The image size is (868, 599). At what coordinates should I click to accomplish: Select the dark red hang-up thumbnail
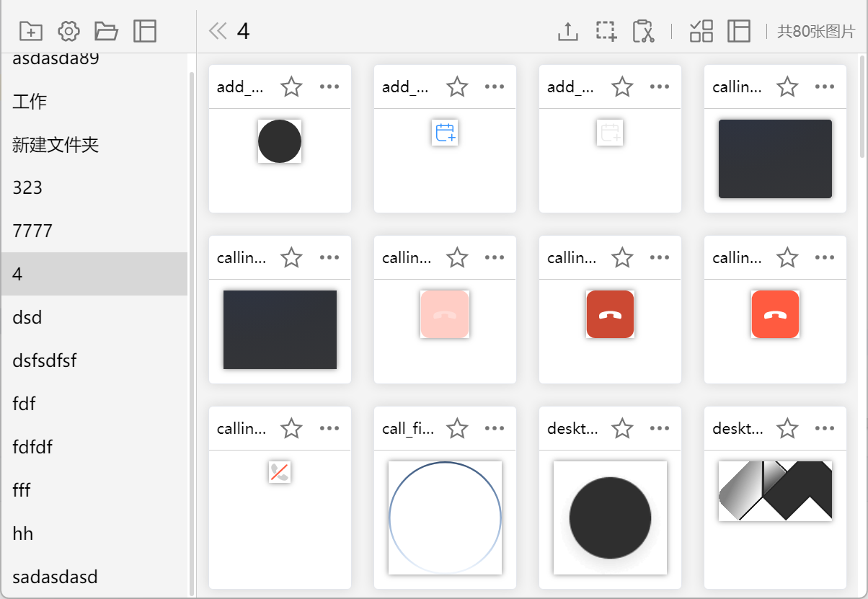click(610, 314)
